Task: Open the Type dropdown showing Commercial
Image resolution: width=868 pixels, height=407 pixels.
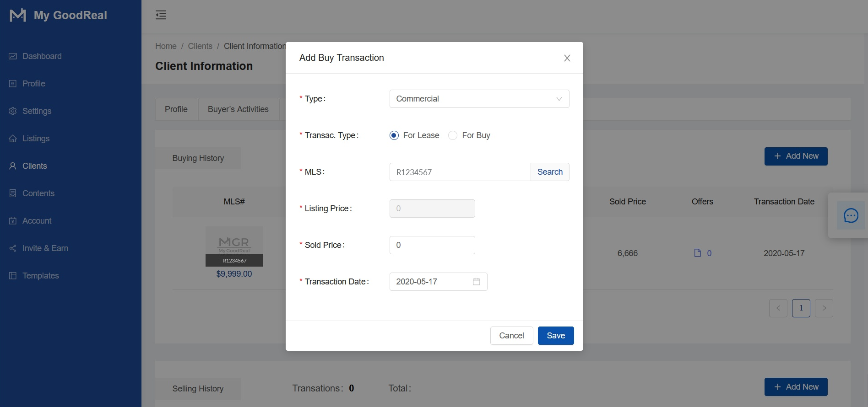Action: [479, 99]
